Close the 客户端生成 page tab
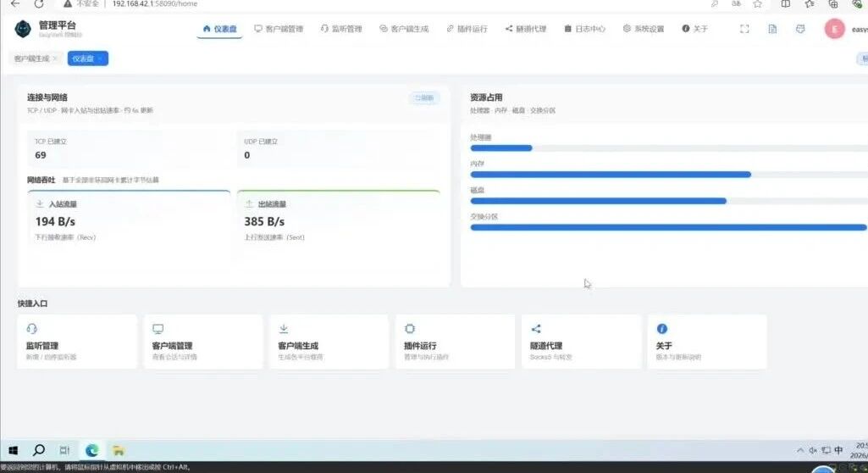This screenshot has height=473, width=868. pos(55,58)
